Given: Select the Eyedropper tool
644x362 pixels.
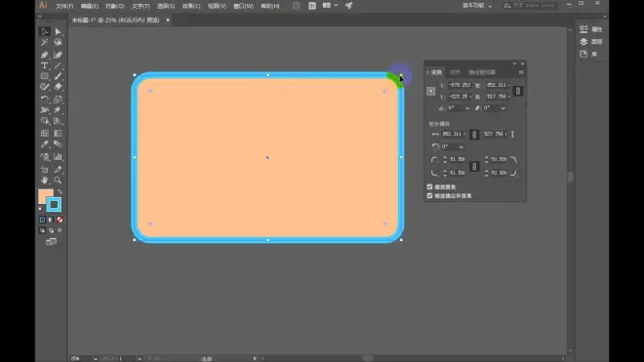Looking at the screenshot, I should coord(44,144).
